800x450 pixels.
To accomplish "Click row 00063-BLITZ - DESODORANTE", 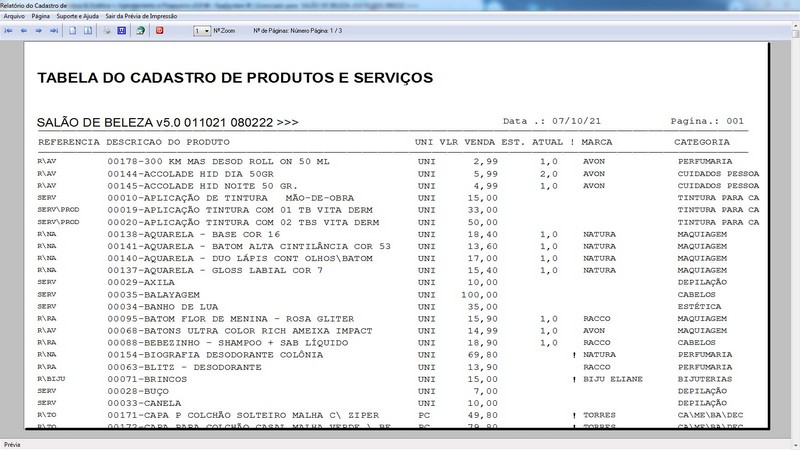I will pyautogui.click(x=398, y=367).
